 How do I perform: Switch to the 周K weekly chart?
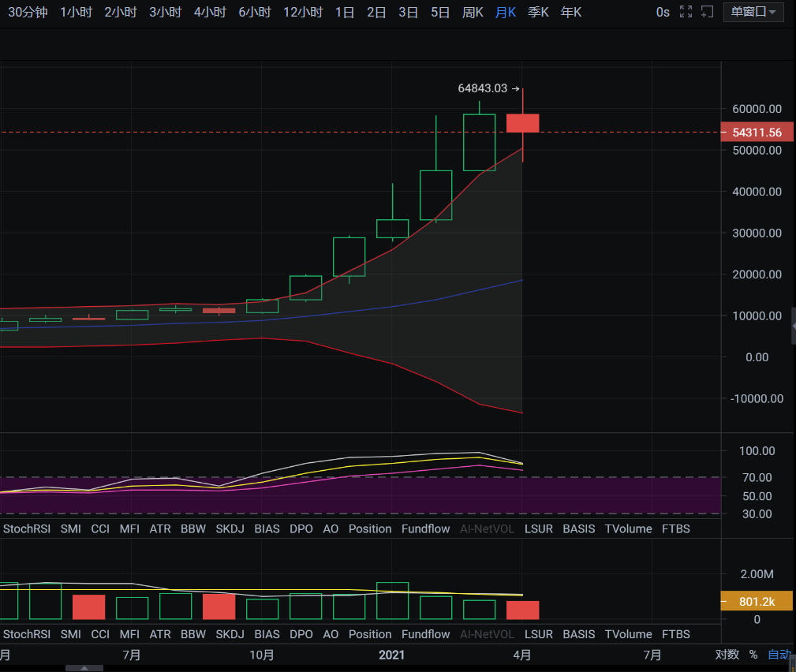tap(473, 12)
